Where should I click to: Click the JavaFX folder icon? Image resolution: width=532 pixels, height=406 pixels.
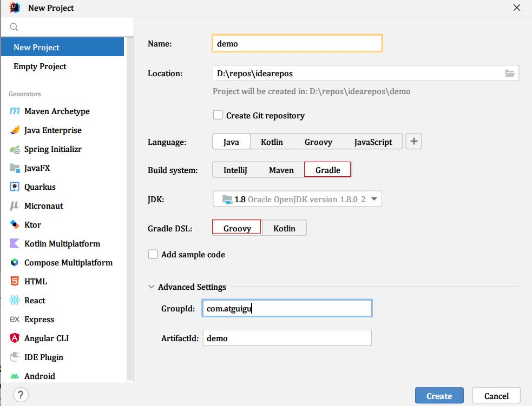(x=14, y=168)
